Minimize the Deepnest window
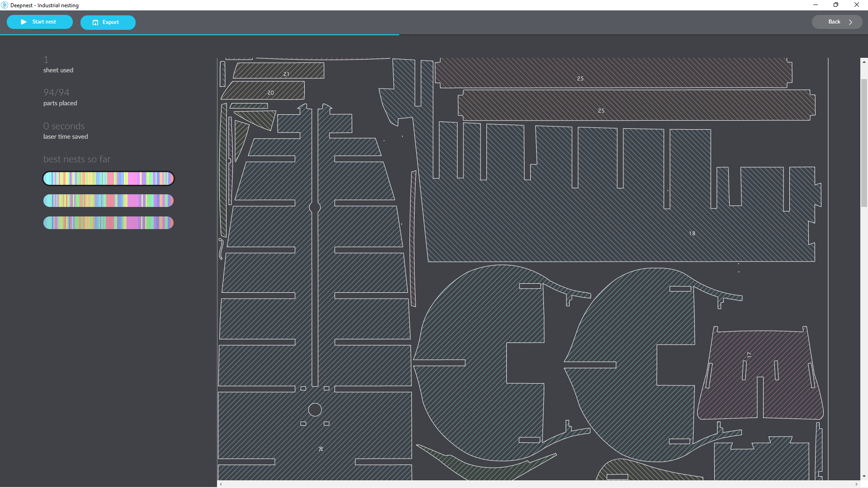Image resolution: width=868 pixels, height=488 pixels. tap(816, 5)
